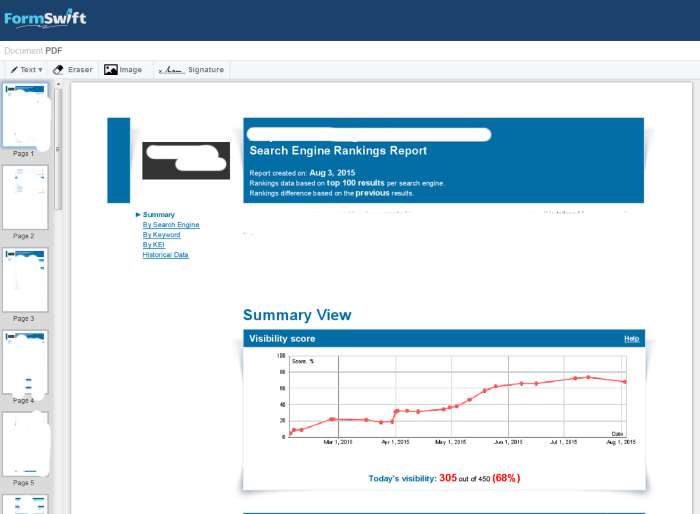This screenshot has height=514, width=700.
Task: Open Page 5 thumbnail
Action: (x=25, y=444)
